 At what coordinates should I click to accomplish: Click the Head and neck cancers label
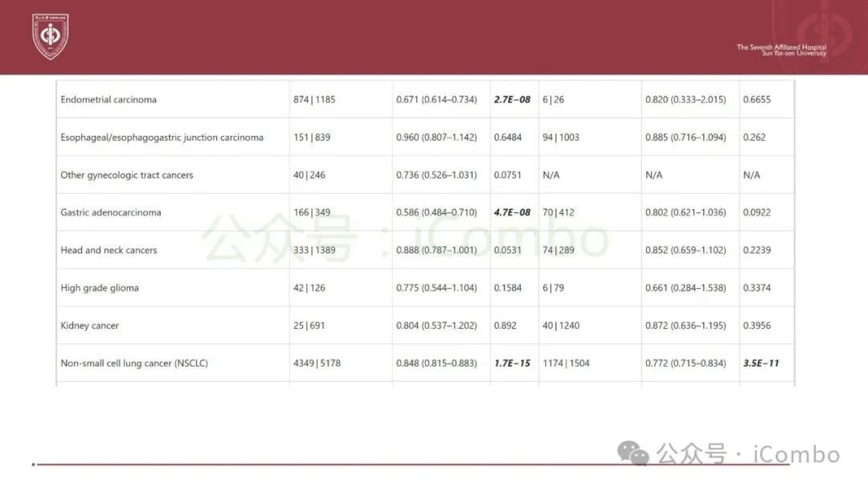[x=108, y=250]
